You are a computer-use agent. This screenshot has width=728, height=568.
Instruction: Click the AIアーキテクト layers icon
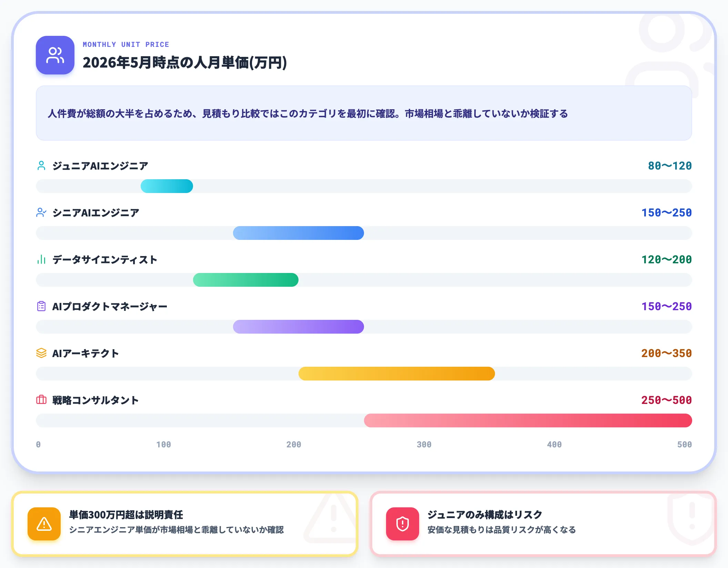[x=41, y=353]
